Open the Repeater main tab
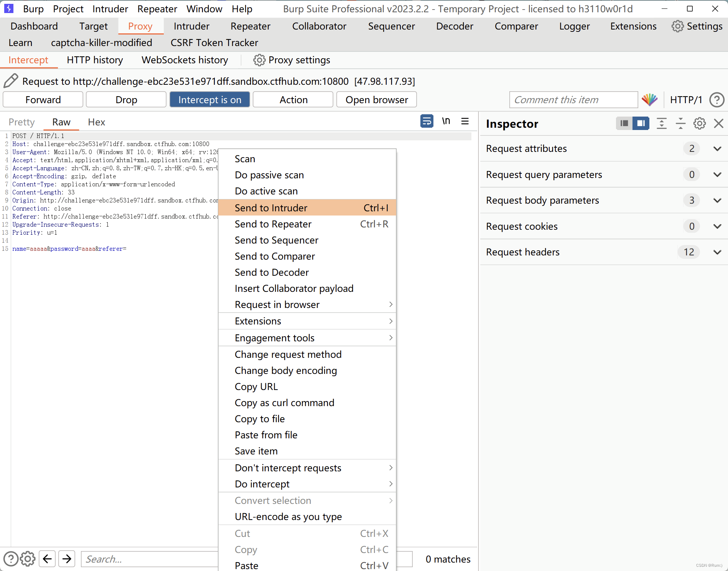This screenshot has height=571, width=728. pyautogui.click(x=250, y=26)
